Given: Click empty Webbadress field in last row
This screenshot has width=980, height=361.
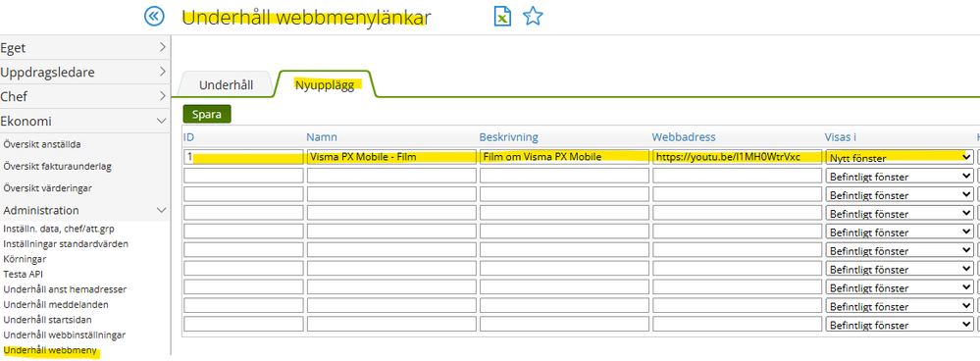Looking at the screenshot, I should pos(738,324).
